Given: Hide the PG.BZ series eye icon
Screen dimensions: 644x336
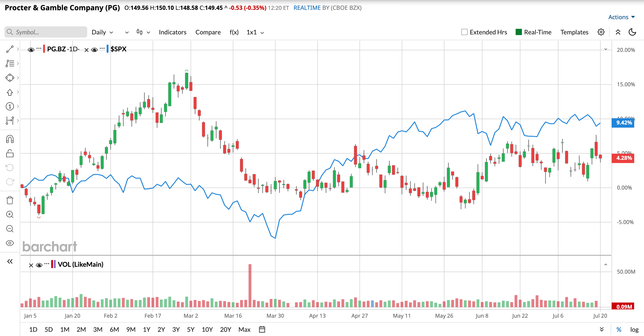Looking at the screenshot, I should pos(31,50).
